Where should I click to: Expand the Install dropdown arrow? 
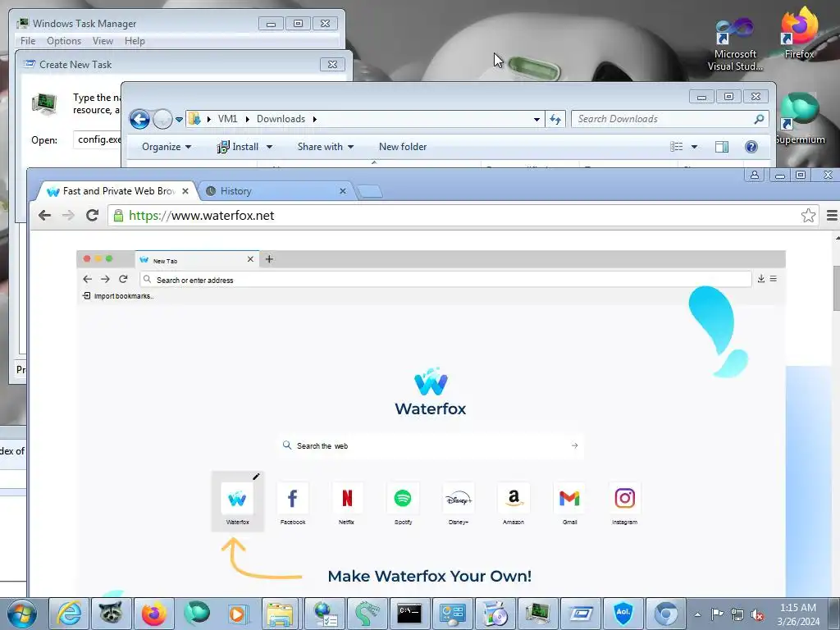[x=269, y=147]
